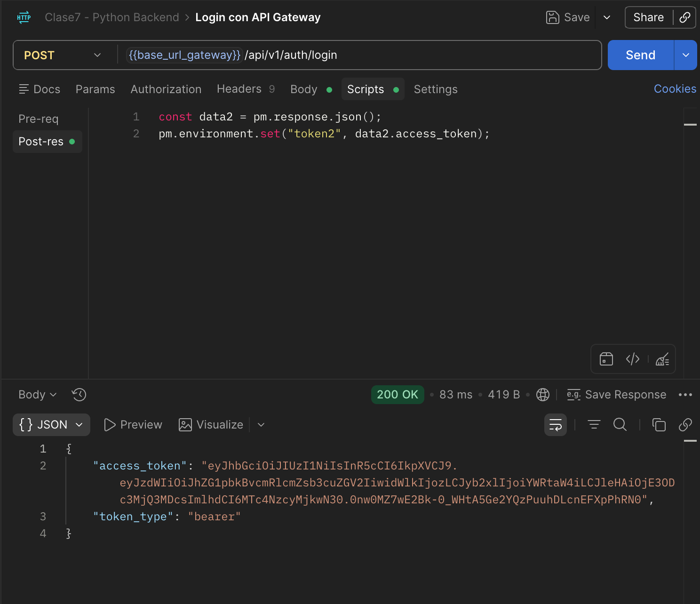Click the 200 OK status badge

pyautogui.click(x=398, y=395)
